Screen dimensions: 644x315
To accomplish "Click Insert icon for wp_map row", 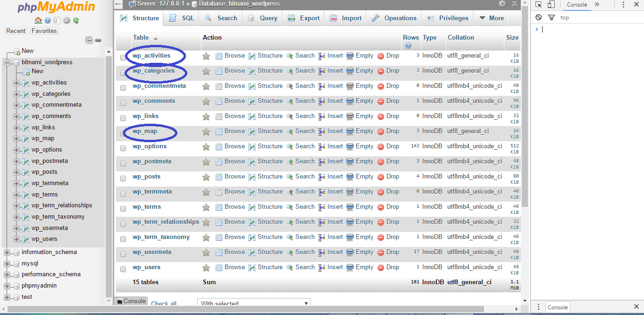I will tap(322, 132).
